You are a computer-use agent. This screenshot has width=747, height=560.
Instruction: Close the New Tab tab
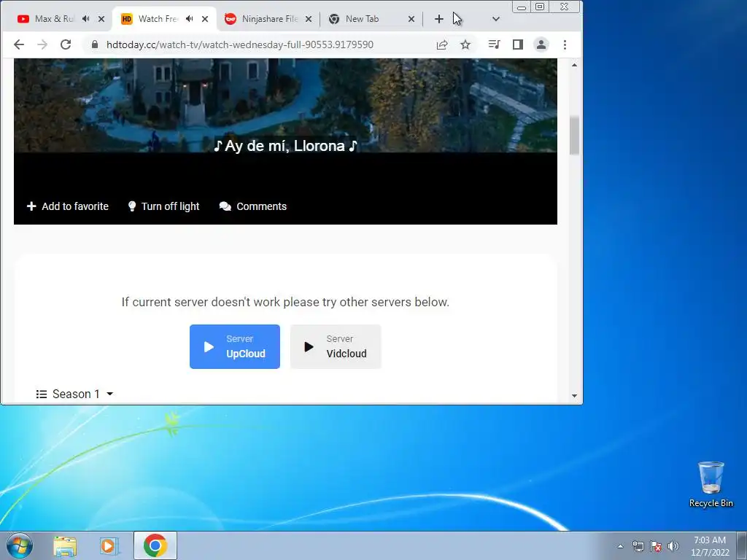point(411,19)
